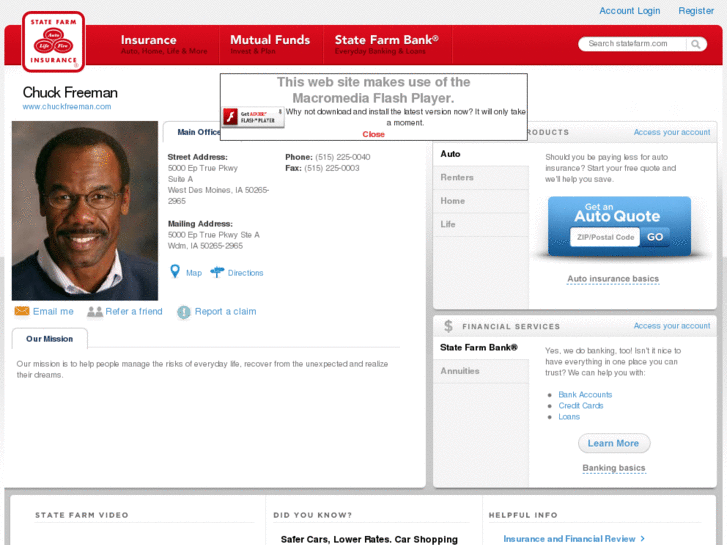727x545 pixels.
Task: Click the Learn More button
Action: coord(614,443)
